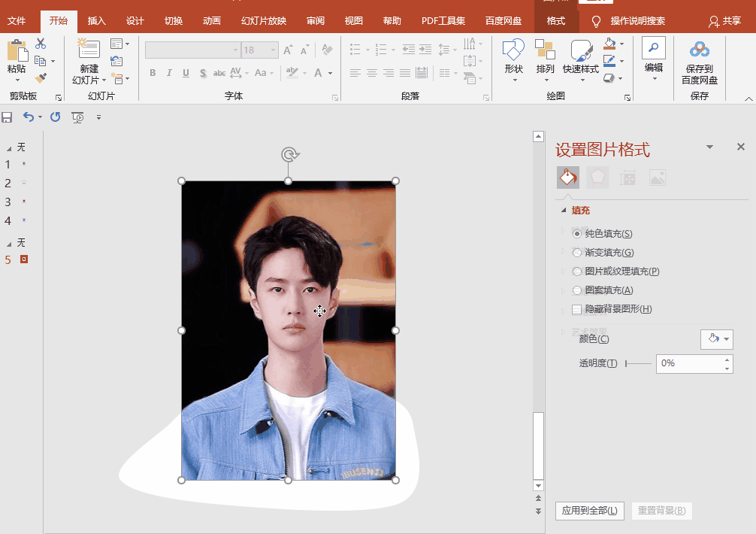Open the Shapes (形状) gallery
Image resolution: width=756 pixels, height=534 pixels.
tap(513, 50)
